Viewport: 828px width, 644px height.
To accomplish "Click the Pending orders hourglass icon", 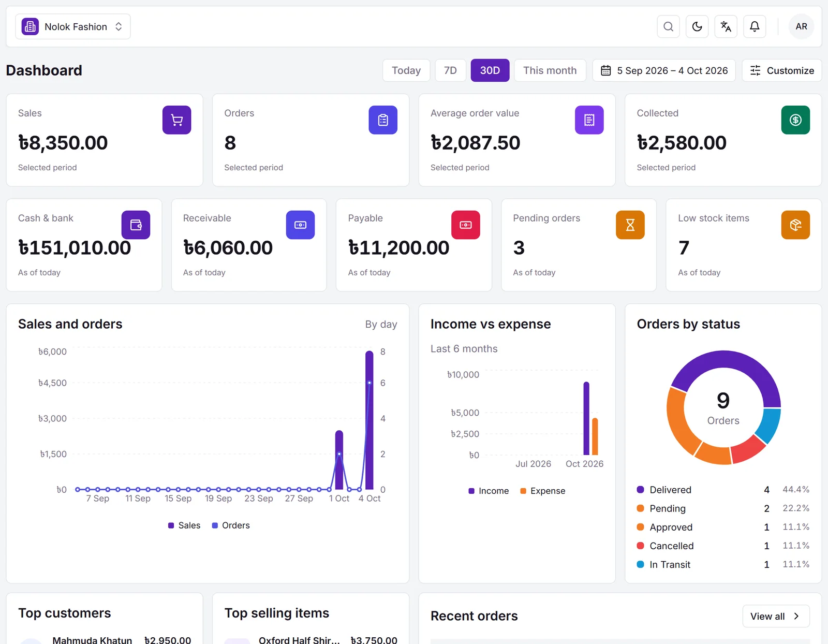I will (x=630, y=225).
